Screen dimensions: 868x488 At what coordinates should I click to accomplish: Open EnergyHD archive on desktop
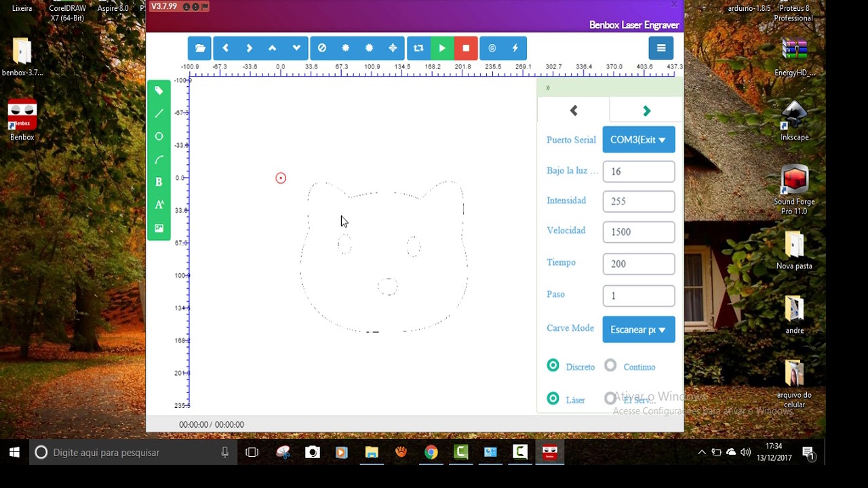(x=794, y=57)
